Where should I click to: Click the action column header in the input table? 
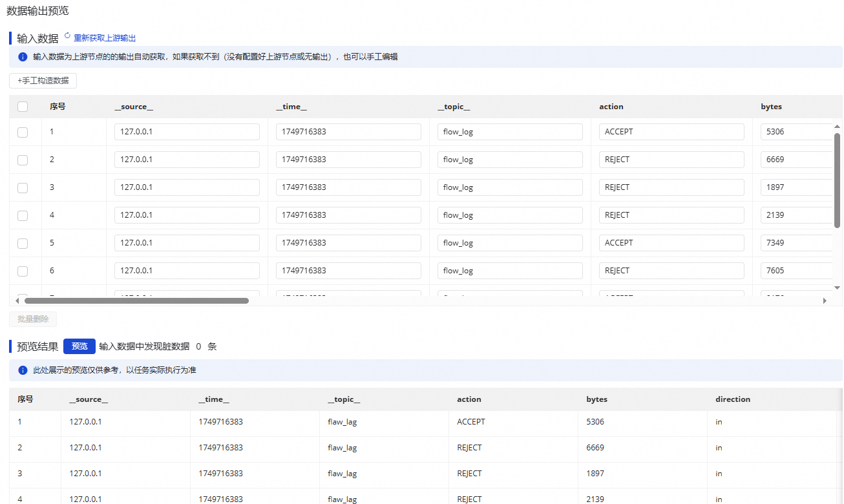611,107
